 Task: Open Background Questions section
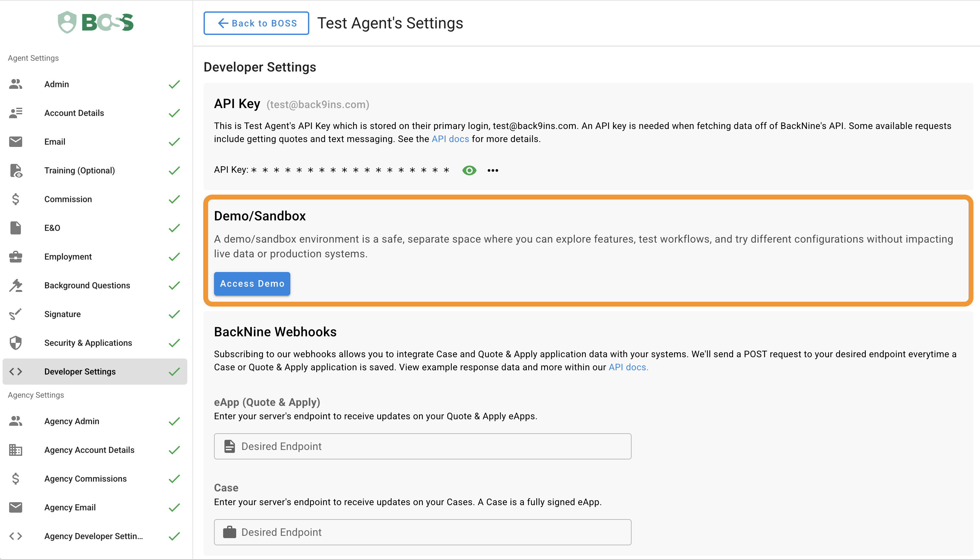[95, 285]
